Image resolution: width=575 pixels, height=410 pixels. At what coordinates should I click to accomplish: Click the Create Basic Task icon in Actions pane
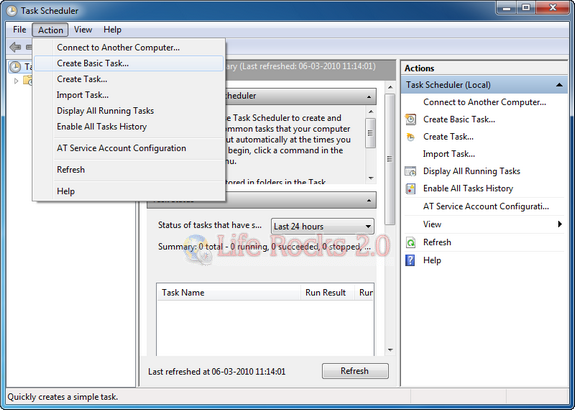click(x=411, y=120)
